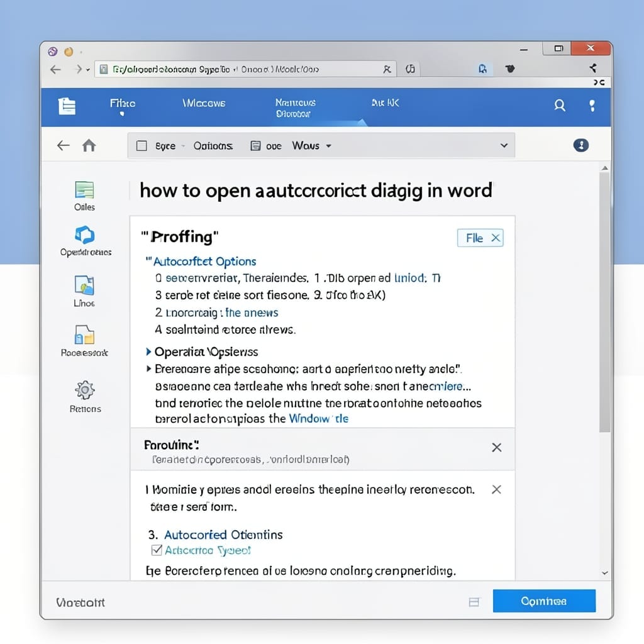Click the person icon inside address bar
Image resolution: width=644 pixels, height=644 pixels.
coord(387,69)
